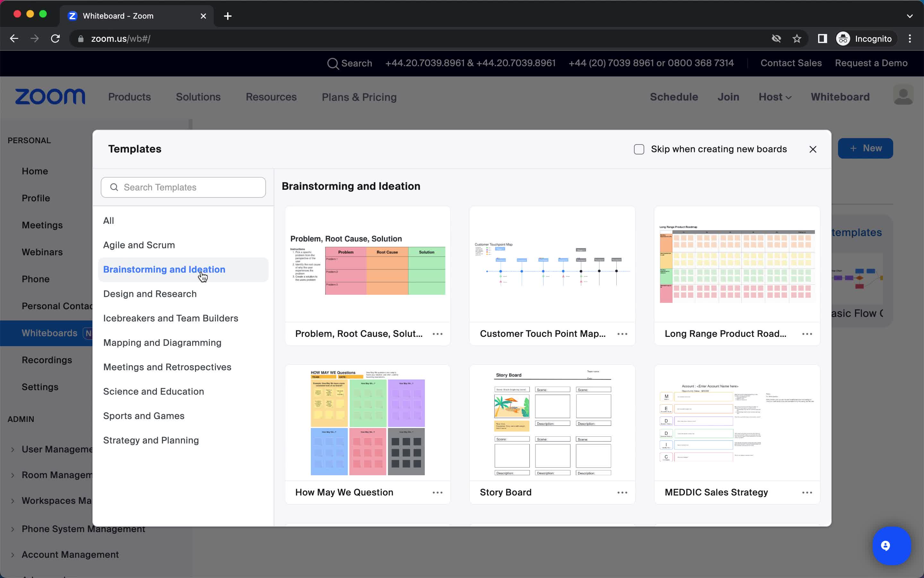This screenshot has height=578, width=924.
Task: Click Join in header
Action: pyautogui.click(x=728, y=97)
